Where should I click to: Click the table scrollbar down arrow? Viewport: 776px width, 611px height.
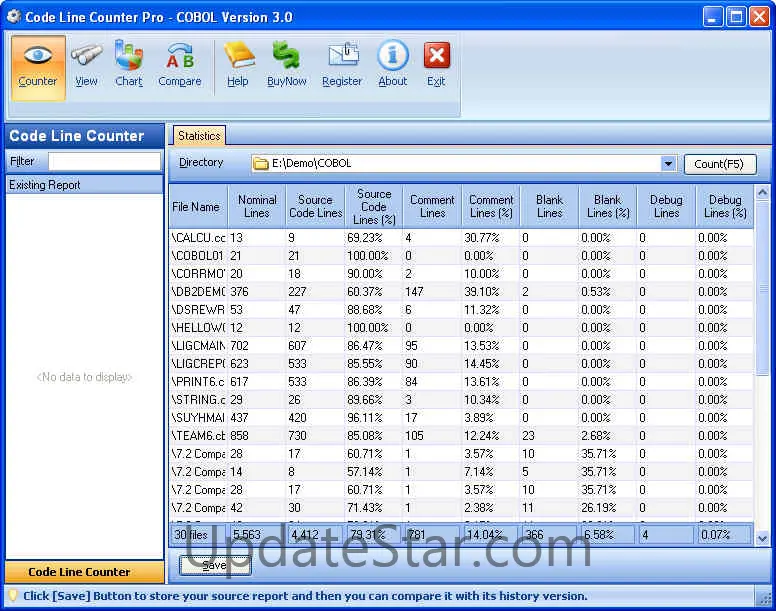pyautogui.click(x=762, y=538)
